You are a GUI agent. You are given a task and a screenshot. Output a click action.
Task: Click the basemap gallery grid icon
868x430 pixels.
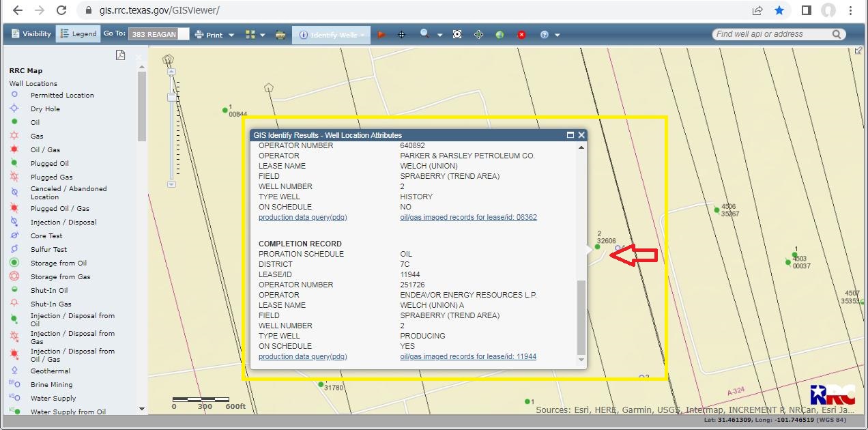(250, 34)
